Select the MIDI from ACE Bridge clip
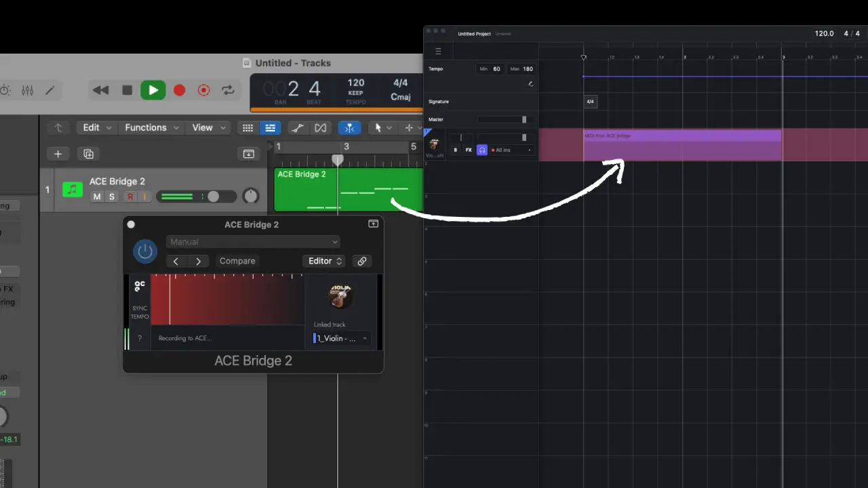868x488 pixels. pyautogui.click(x=682, y=144)
